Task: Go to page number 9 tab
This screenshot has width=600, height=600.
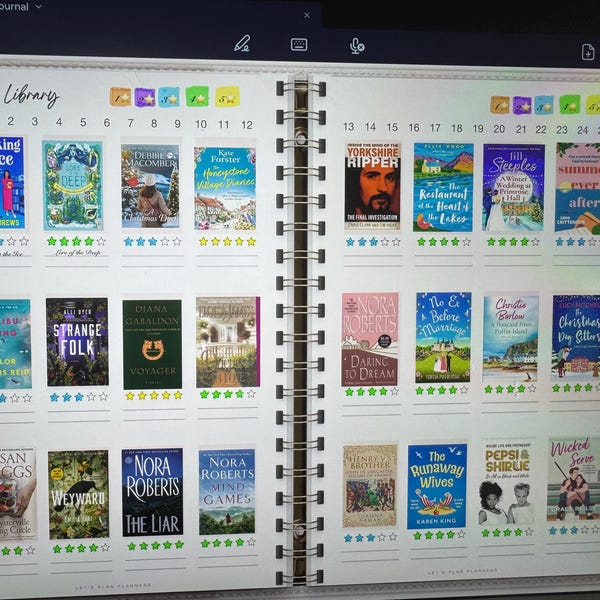Action: click(178, 124)
